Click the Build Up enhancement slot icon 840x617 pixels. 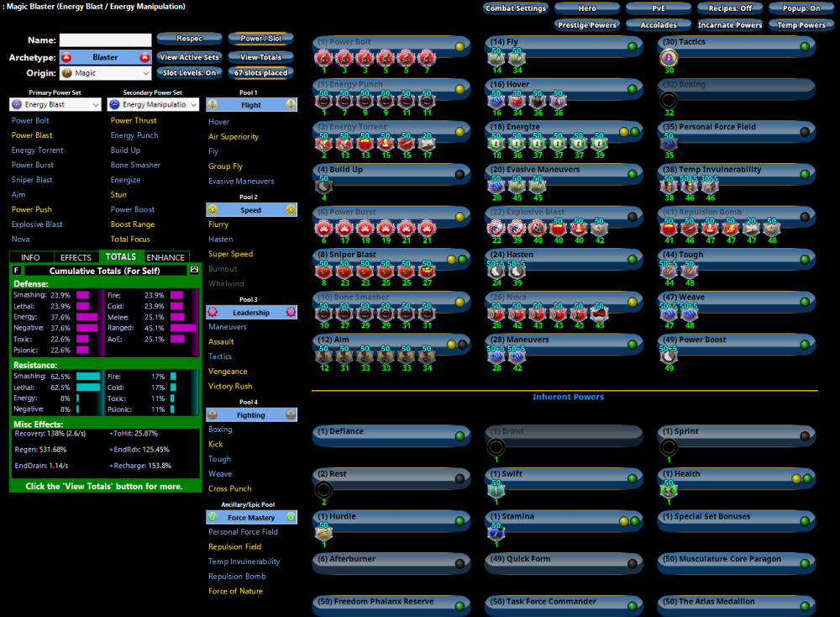(323, 186)
